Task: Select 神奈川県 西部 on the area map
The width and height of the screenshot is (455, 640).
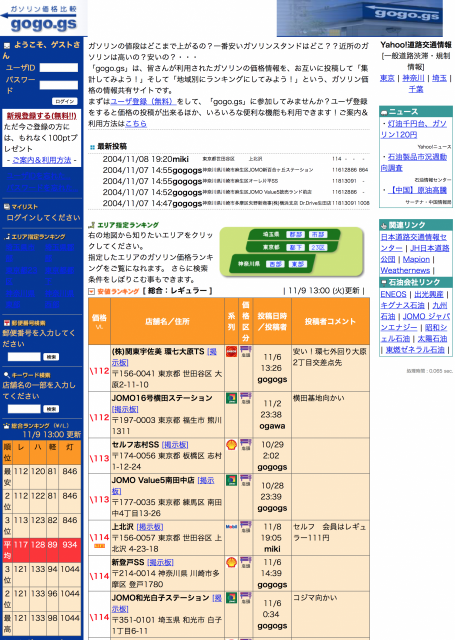Action: pyautogui.click(x=275, y=264)
